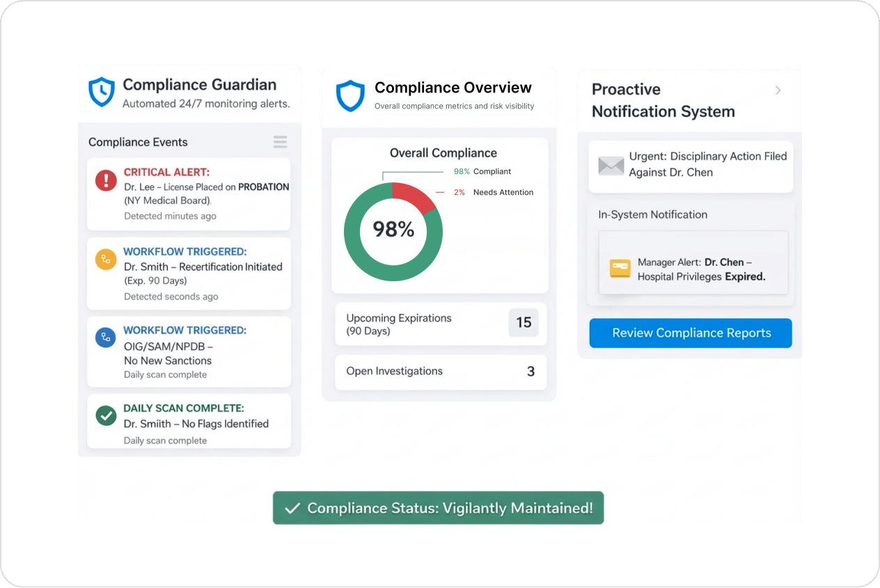The image size is (880, 588).
Task: Select the Compliance Overview shield icon
Action: point(350,95)
